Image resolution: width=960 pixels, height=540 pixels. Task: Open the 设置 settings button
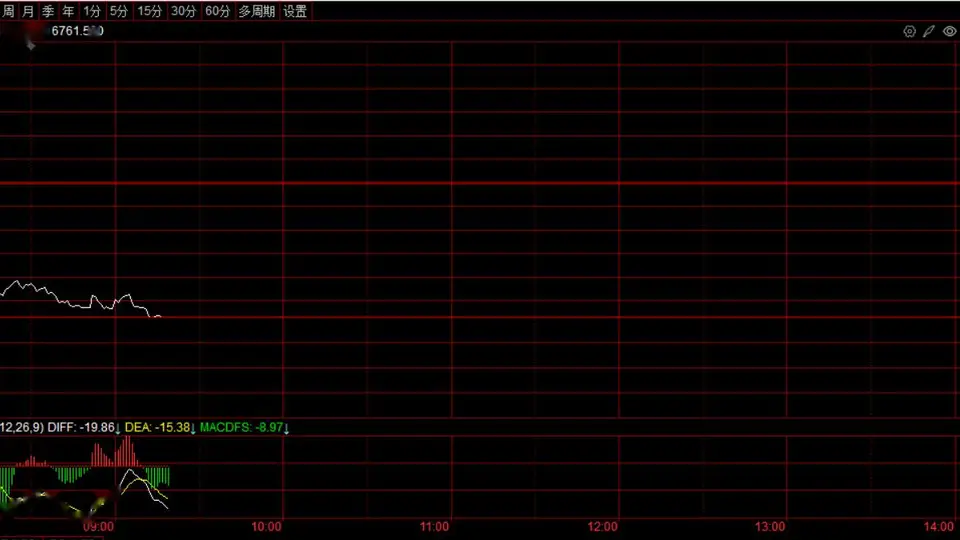(295, 11)
